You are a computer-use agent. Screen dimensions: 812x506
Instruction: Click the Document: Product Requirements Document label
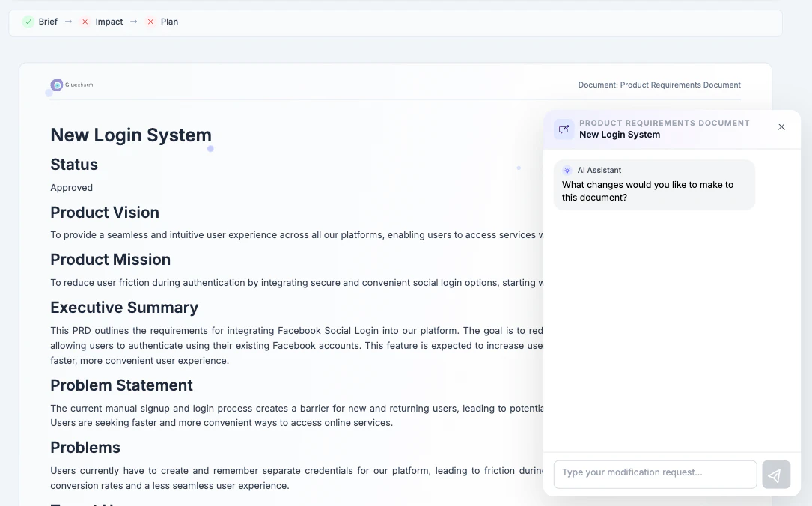(659, 85)
